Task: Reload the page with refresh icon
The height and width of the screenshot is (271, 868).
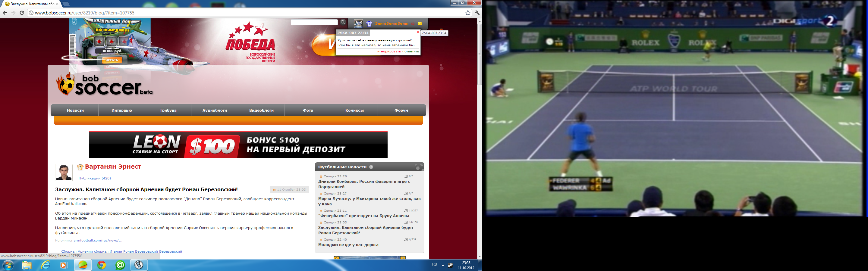Action: [22, 13]
